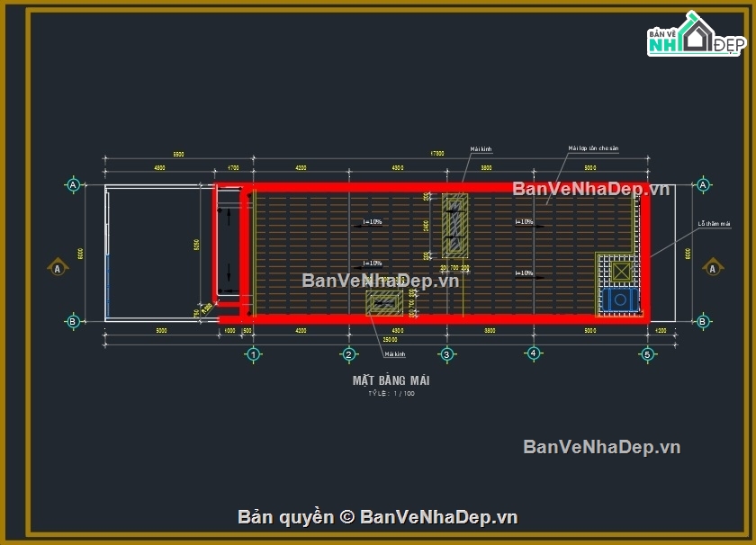Viewport: 756px width, 545px height.
Task: Click the 4700 dimension text
Action: click(x=233, y=167)
